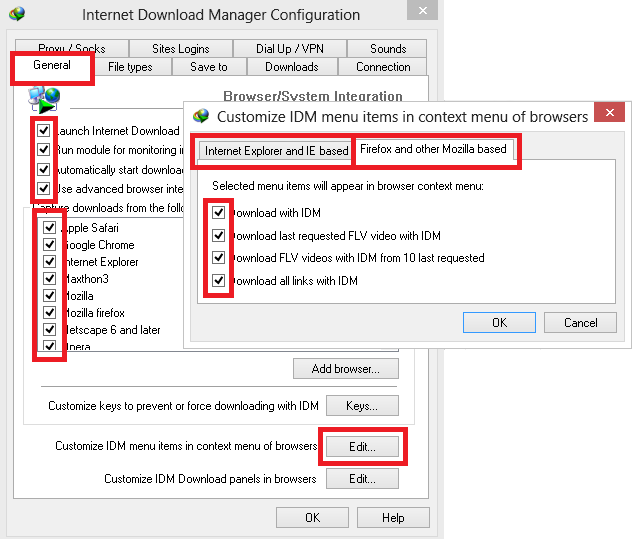Click the Browser/System Integration heading
This screenshot has height=539, width=632.
click(x=313, y=96)
